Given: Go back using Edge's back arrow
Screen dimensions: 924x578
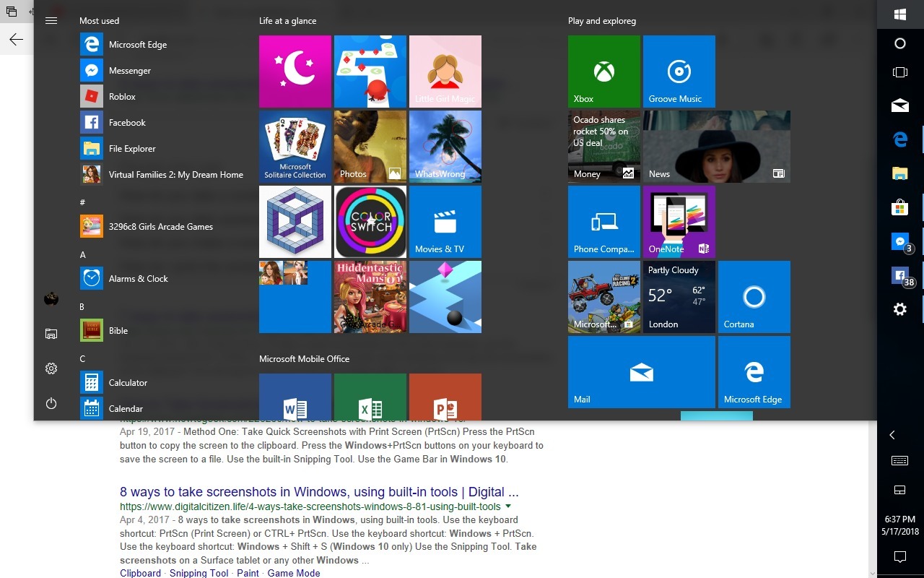Looking at the screenshot, I should (x=16, y=40).
